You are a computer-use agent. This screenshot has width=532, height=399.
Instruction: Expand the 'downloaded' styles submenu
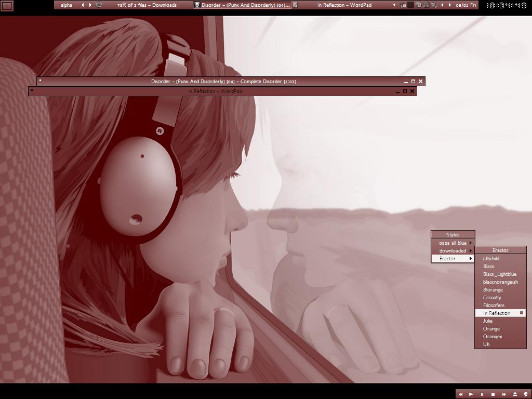pos(453,251)
